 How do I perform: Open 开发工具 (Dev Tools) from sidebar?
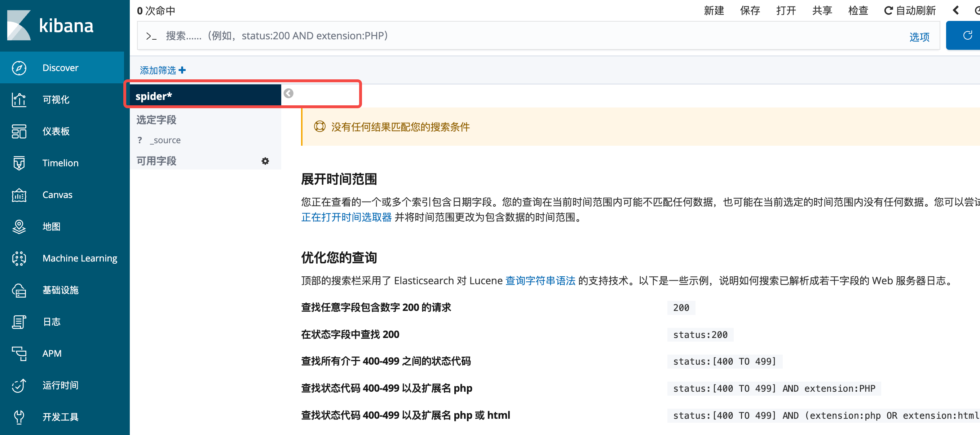point(60,417)
